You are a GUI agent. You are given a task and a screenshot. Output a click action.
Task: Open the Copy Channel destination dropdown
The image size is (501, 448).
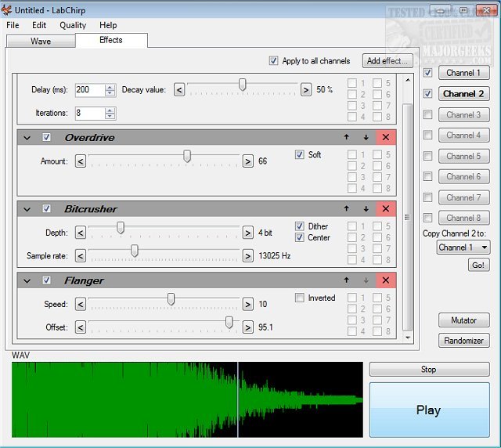pyautogui.click(x=463, y=247)
